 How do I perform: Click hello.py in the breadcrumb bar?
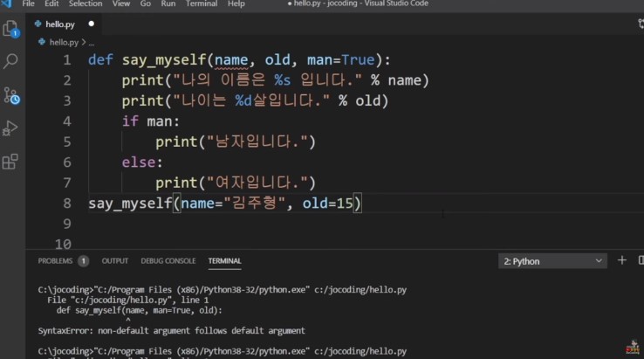63,42
